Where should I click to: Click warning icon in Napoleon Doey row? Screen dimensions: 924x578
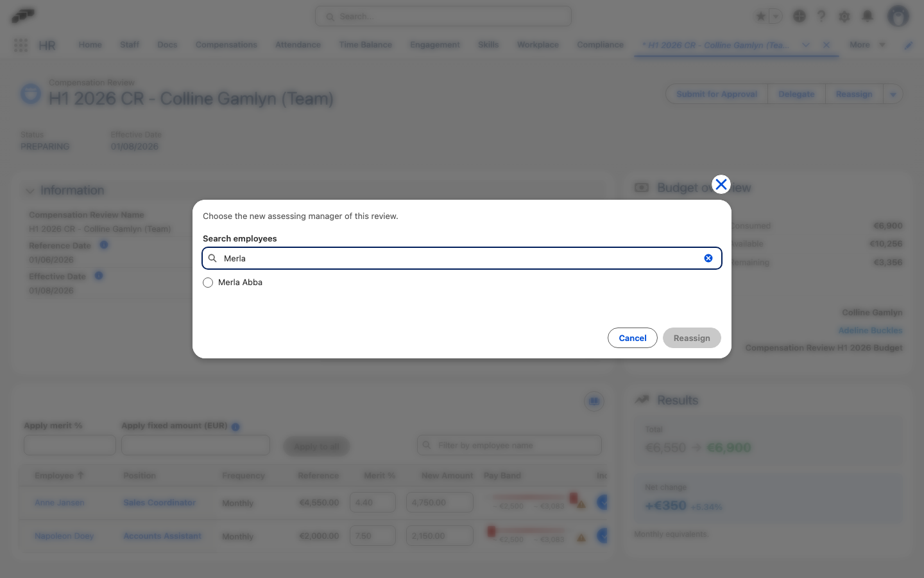(581, 538)
